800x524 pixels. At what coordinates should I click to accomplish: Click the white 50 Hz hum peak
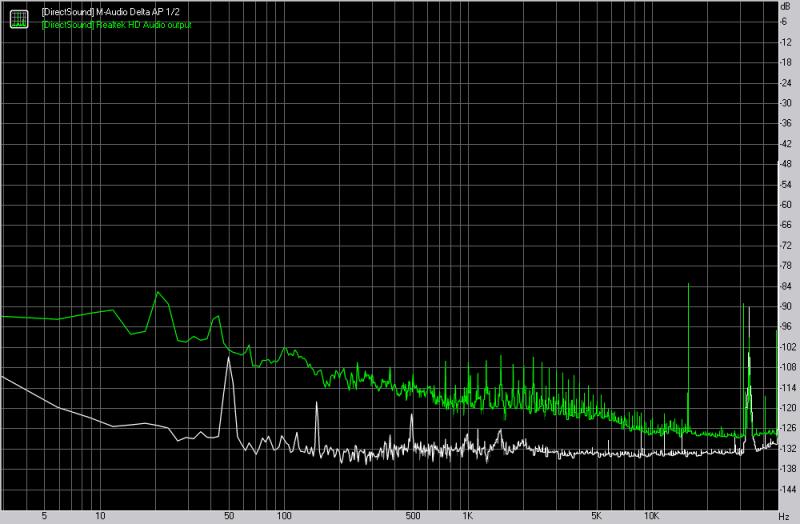click(229, 358)
